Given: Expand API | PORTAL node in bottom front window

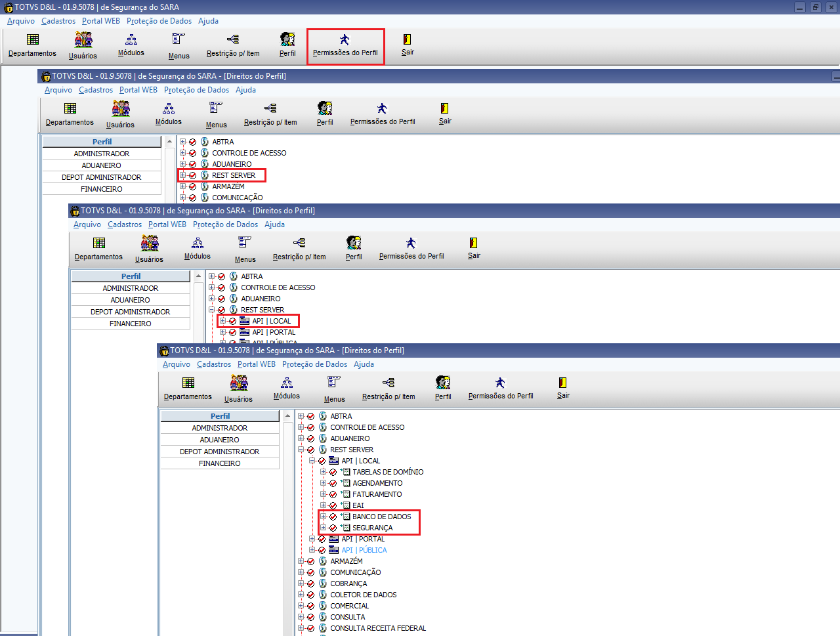Looking at the screenshot, I should point(312,539).
